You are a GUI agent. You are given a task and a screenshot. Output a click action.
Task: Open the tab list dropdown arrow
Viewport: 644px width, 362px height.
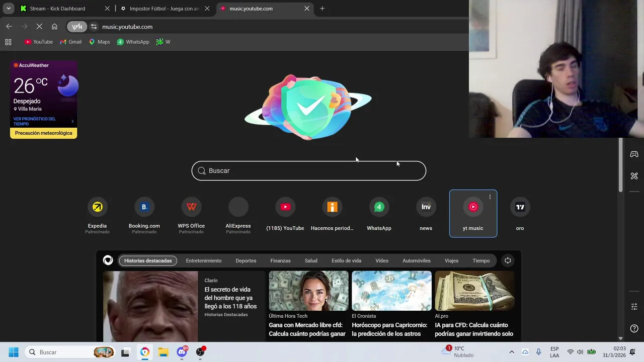pyautogui.click(x=9, y=9)
